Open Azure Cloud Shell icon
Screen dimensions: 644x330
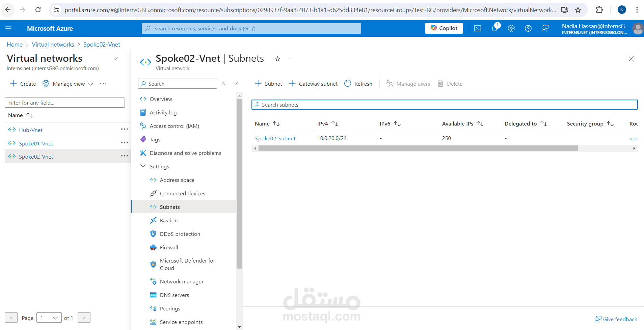[477, 29]
